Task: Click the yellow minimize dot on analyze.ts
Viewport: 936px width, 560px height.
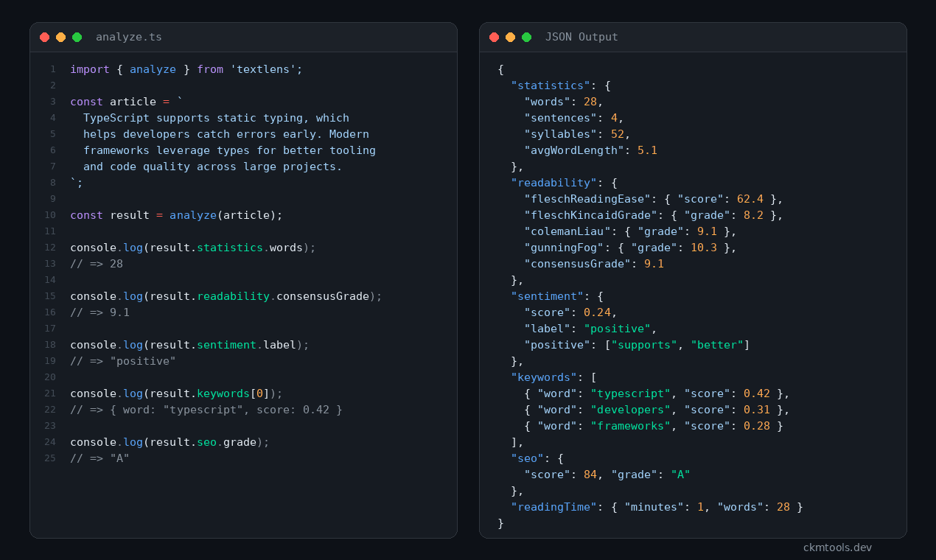Action: click(x=60, y=37)
